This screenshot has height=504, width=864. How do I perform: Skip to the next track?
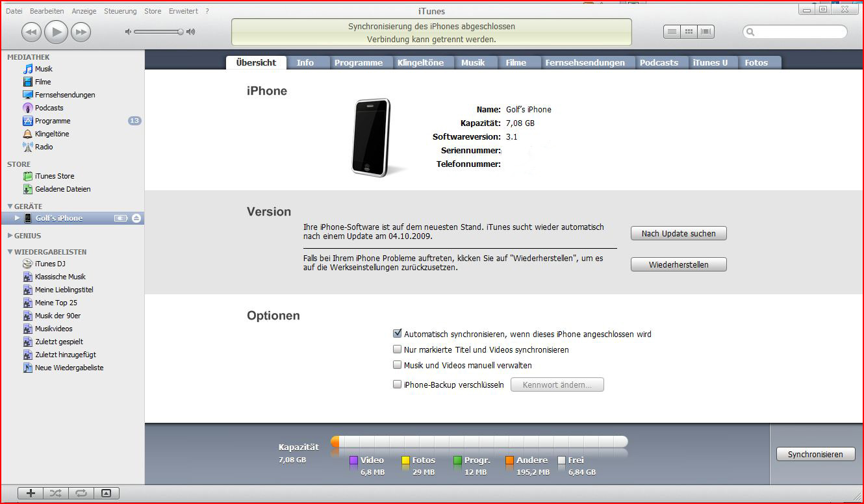[x=81, y=32]
